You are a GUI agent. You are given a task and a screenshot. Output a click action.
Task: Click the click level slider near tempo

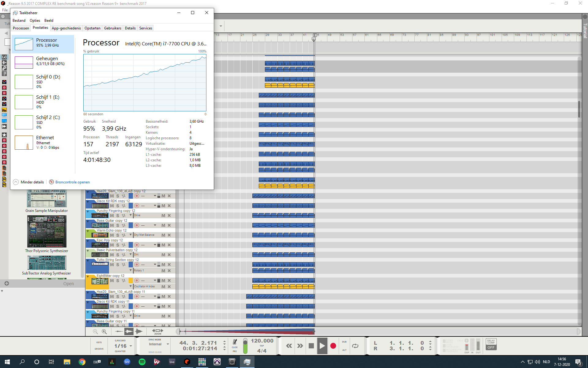(x=245, y=346)
